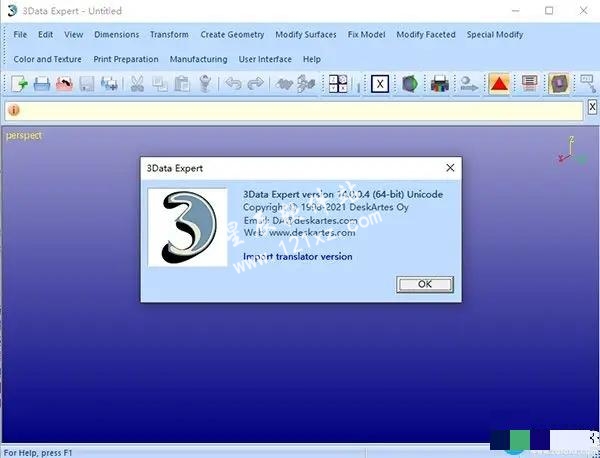The width and height of the screenshot is (600, 458).
Task: Open the User Interface menu
Action: coord(265,59)
